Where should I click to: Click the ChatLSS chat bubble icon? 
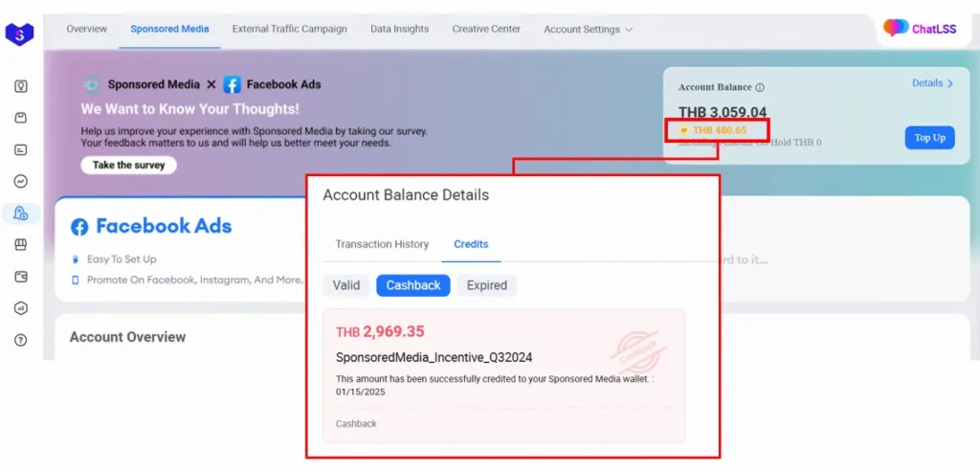895,28
